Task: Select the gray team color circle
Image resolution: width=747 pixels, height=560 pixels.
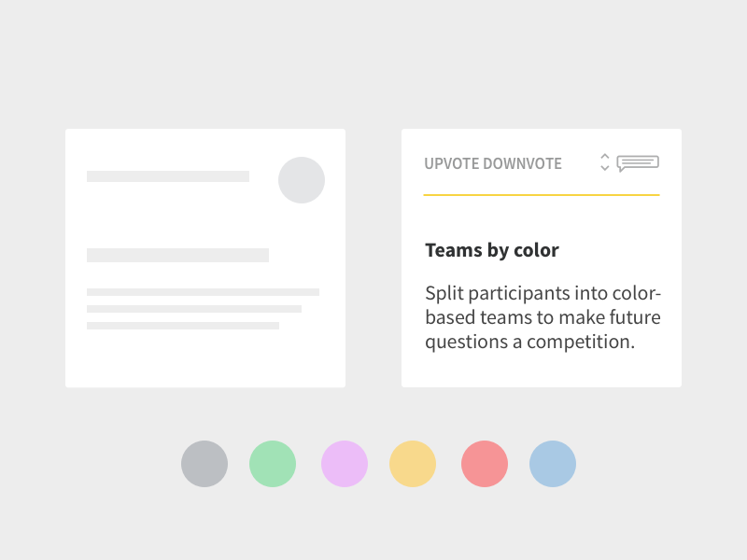Action: pyautogui.click(x=204, y=464)
